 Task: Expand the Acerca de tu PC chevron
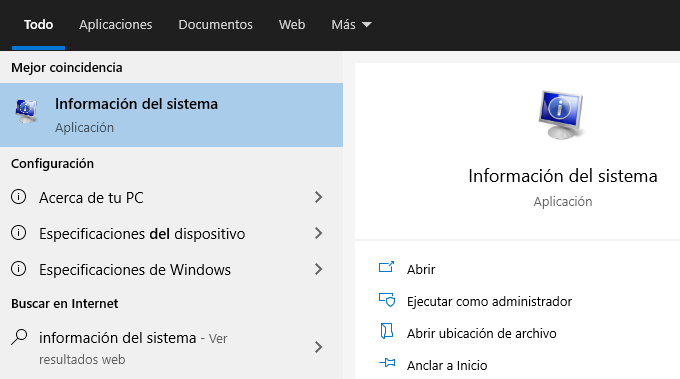pyautogui.click(x=319, y=197)
